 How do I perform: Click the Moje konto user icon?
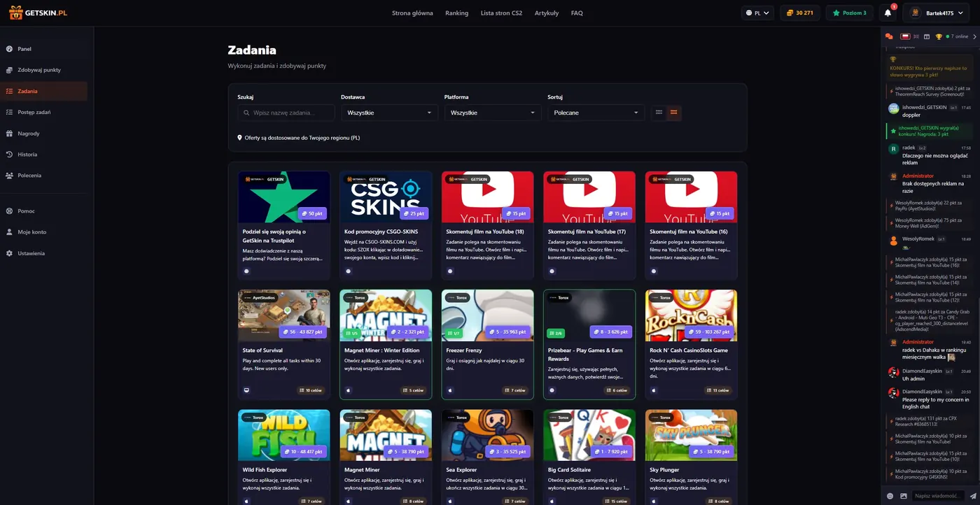coord(10,232)
